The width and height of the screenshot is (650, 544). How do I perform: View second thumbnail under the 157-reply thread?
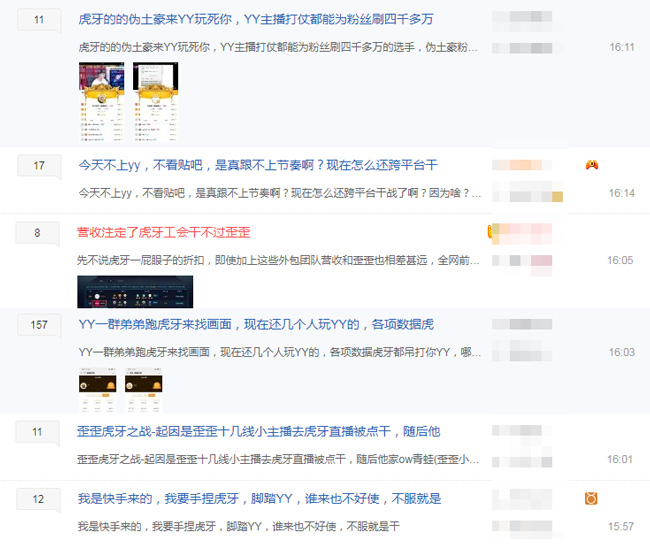pos(143,390)
